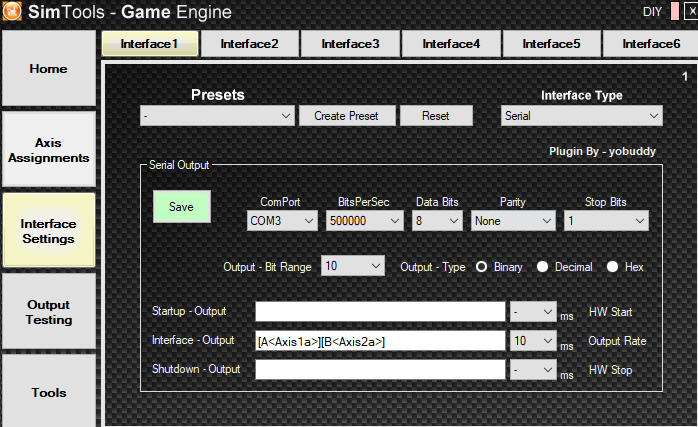698x427 pixels.
Task: Close the SimTools Game Engine window
Action: (692, 11)
